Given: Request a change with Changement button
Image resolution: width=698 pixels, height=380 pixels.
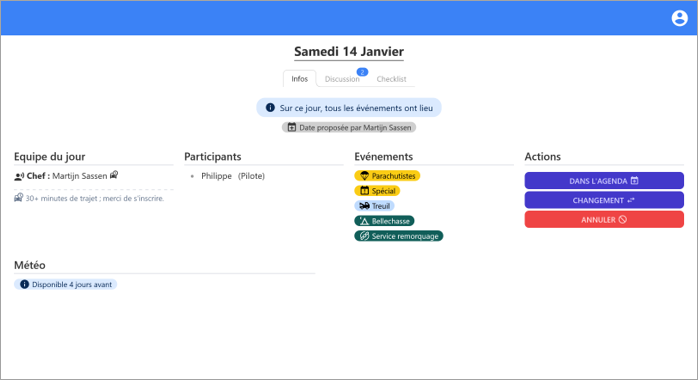Looking at the screenshot, I should [604, 200].
